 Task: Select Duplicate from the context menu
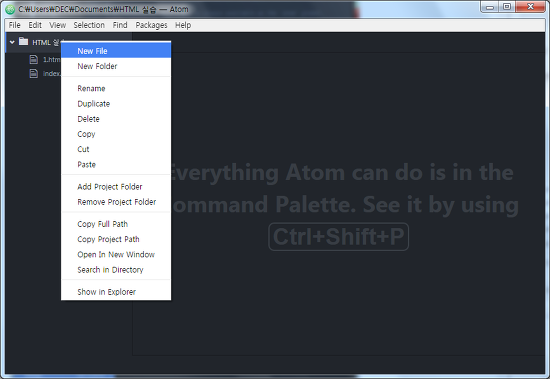[116, 104]
